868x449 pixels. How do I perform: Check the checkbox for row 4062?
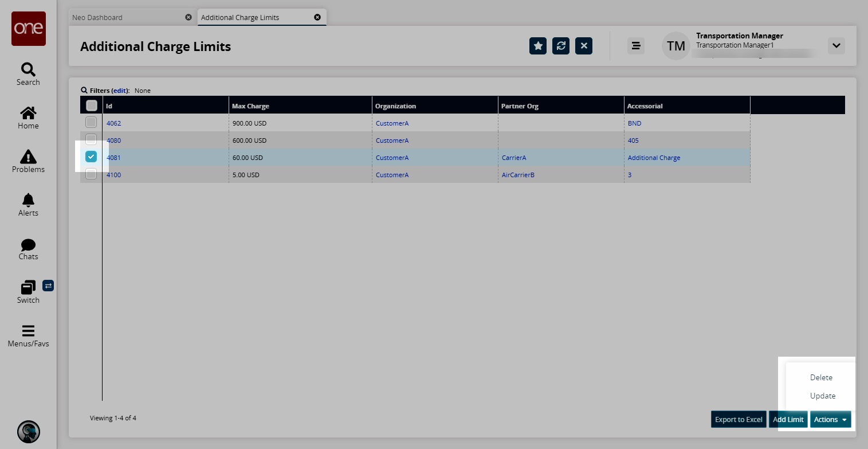coord(91,122)
